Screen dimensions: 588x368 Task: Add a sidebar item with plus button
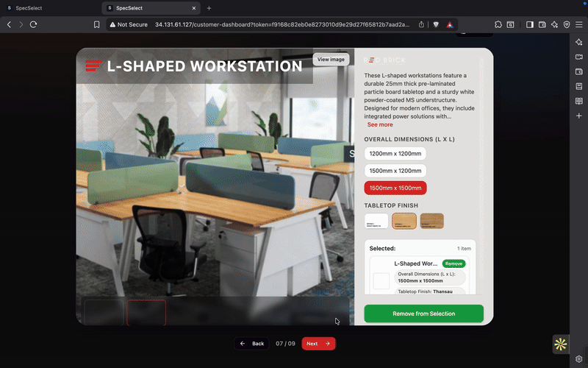[579, 116]
